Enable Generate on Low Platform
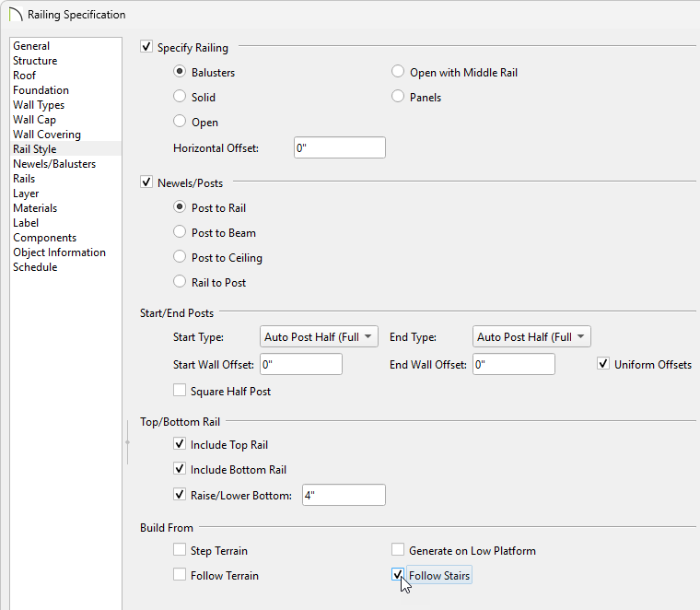This screenshot has height=610, width=700. click(398, 550)
